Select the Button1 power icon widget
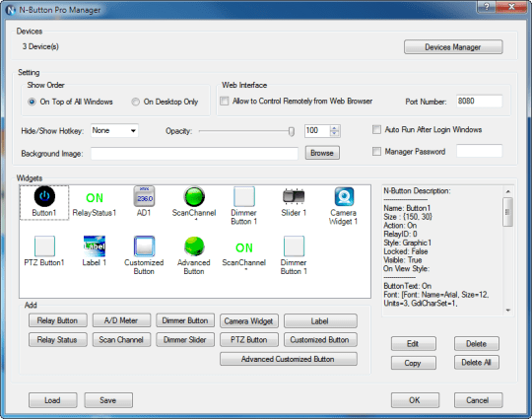The image size is (532, 419). tap(44, 196)
